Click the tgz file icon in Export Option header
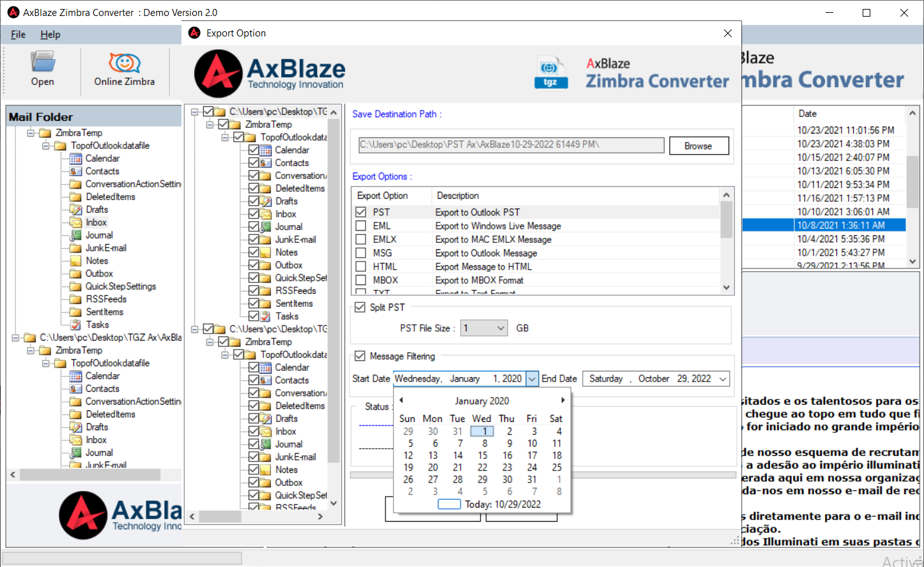The width and height of the screenshot is (924, 567). click(550, 74)
